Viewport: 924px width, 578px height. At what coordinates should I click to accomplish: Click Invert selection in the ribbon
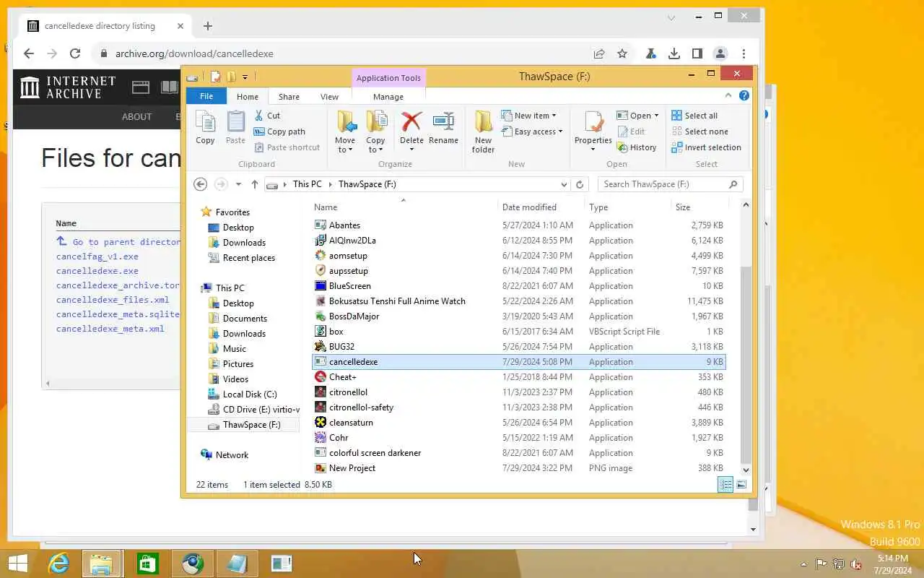(x=706, y=147)
